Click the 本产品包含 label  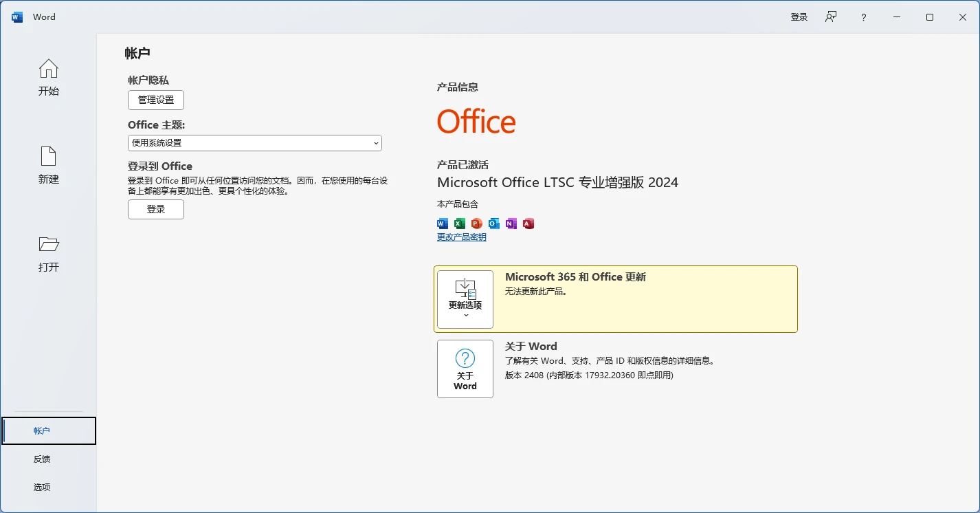458,204
